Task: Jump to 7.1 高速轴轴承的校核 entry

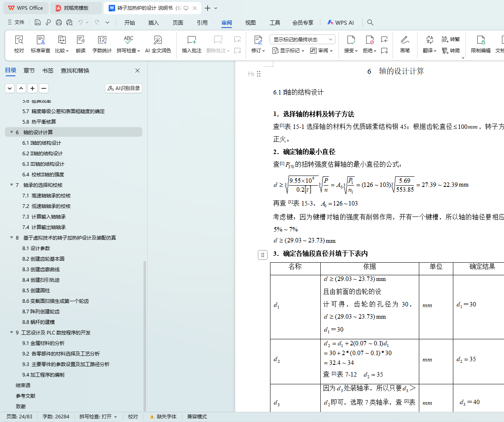Action: coord(46,195)
